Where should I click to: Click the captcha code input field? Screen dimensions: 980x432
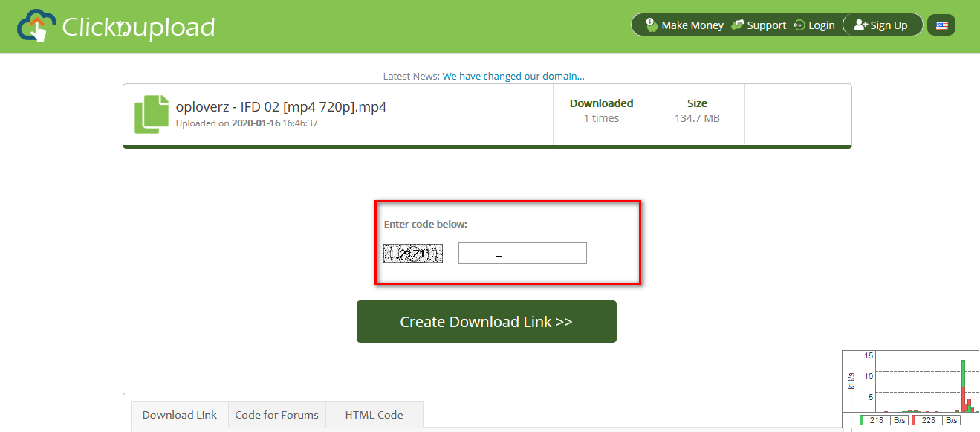pyautogui.click(x=522, y=253)
